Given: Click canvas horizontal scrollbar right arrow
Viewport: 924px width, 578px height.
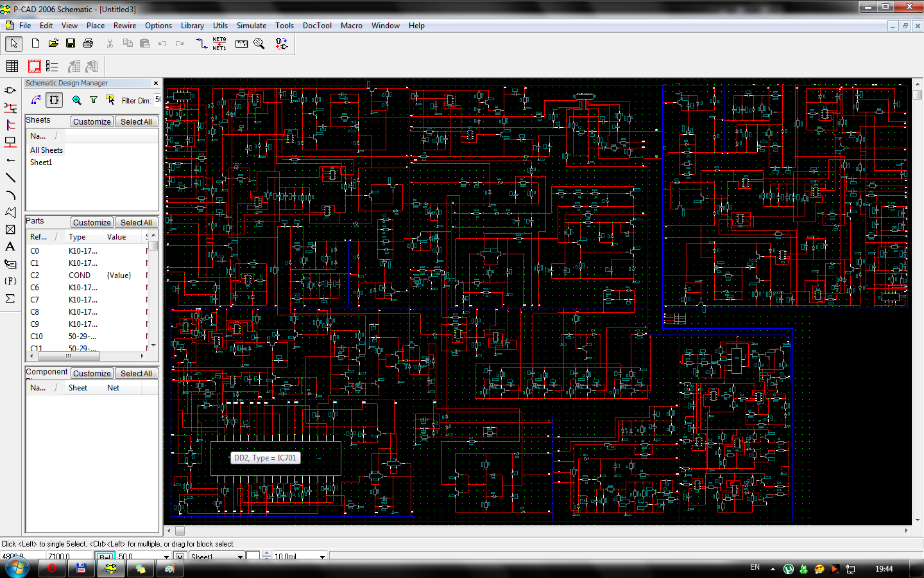Looking at the screenshot, I should (906, 530).
